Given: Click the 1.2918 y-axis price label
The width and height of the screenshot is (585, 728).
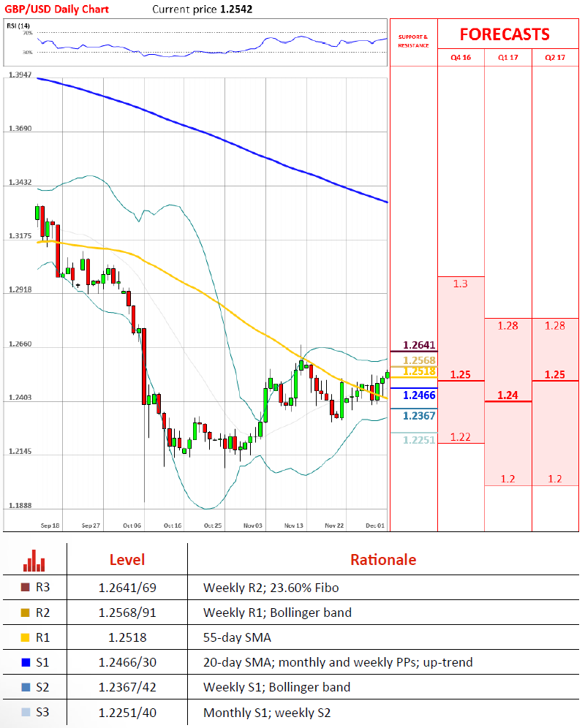Looking at the screenshot, I should 20,289.
